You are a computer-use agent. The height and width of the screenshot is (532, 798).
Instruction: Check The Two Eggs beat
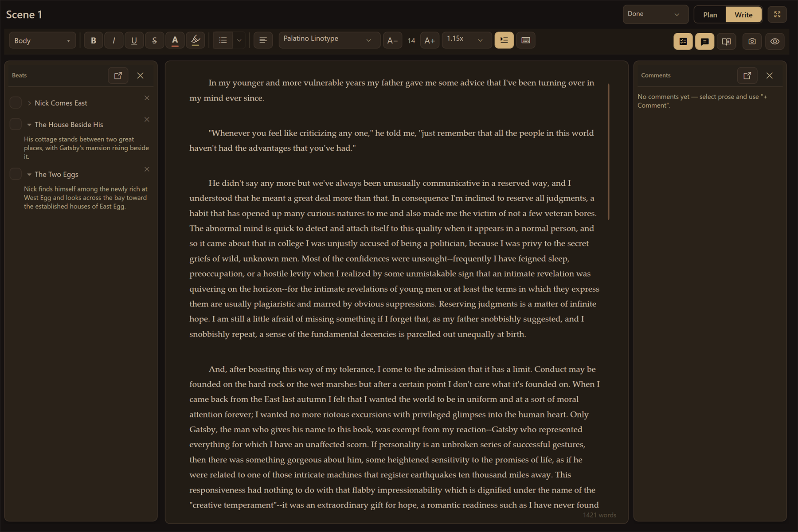click(x=16, y=174)
